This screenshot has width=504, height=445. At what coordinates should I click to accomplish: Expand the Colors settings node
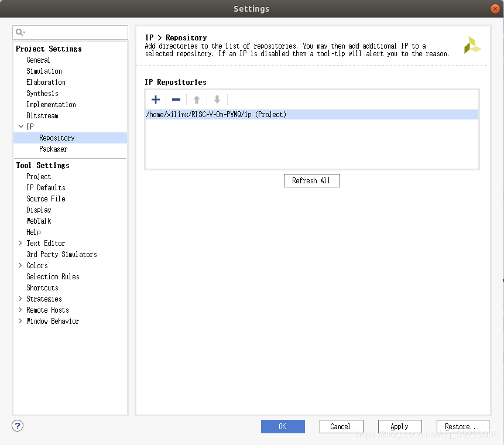click(20, 265)
